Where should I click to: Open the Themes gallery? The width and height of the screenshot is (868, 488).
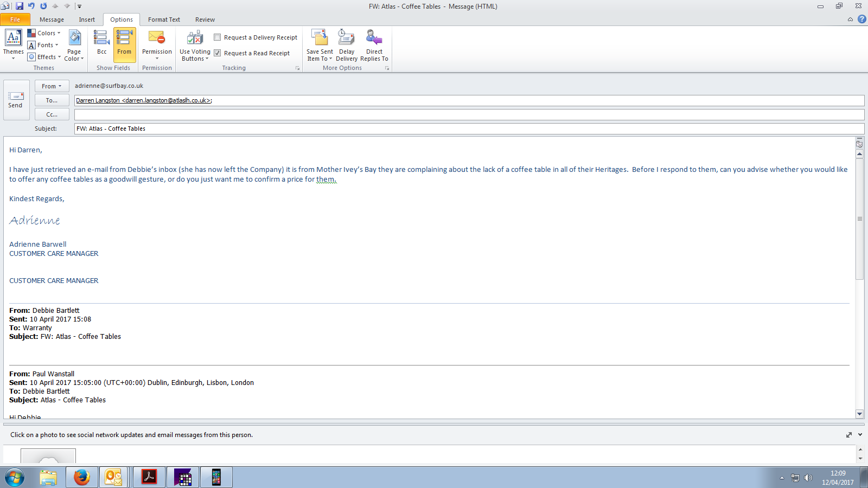coord(13,44)
